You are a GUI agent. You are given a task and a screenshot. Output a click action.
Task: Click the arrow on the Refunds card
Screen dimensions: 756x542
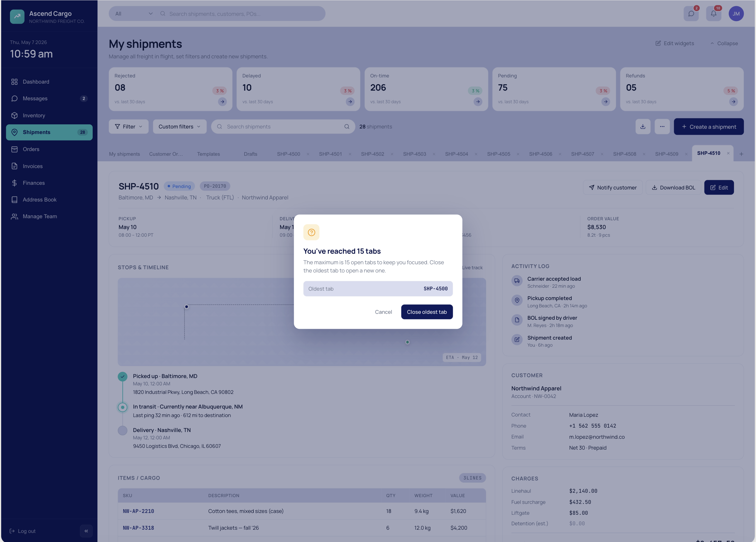point(733,102)
